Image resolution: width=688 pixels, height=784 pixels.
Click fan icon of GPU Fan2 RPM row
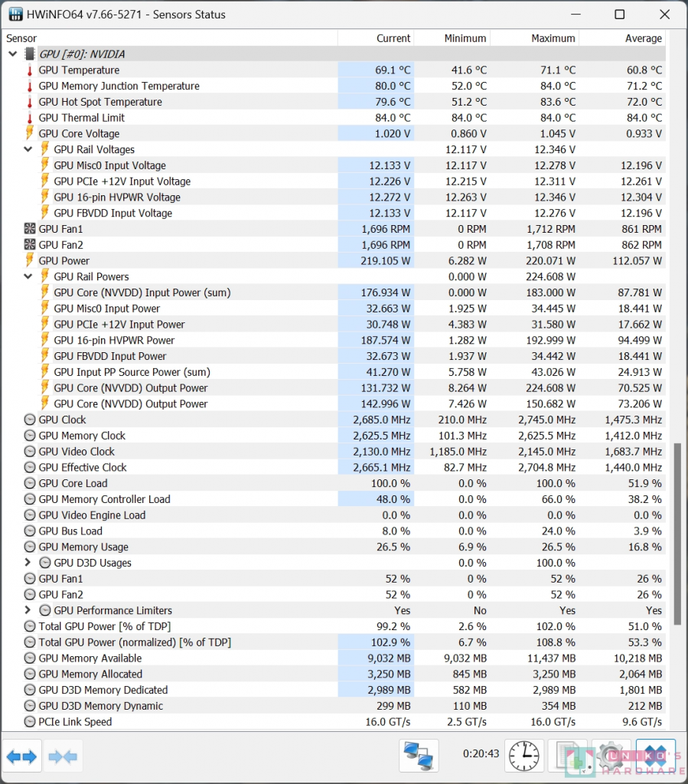pos(30,245)
